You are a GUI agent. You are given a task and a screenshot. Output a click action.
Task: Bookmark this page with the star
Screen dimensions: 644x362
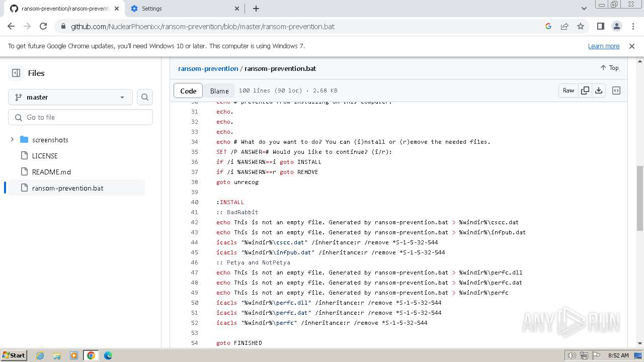[581, 26]
